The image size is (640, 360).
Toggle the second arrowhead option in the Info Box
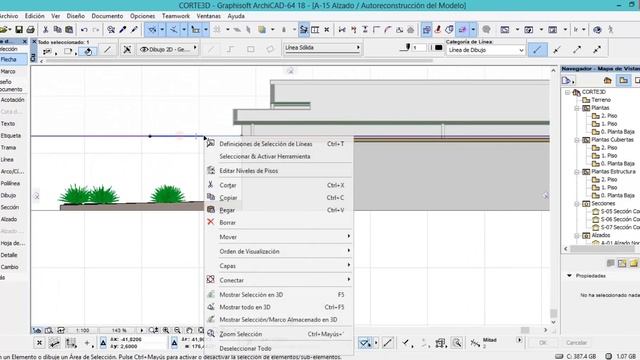[557, 50]
